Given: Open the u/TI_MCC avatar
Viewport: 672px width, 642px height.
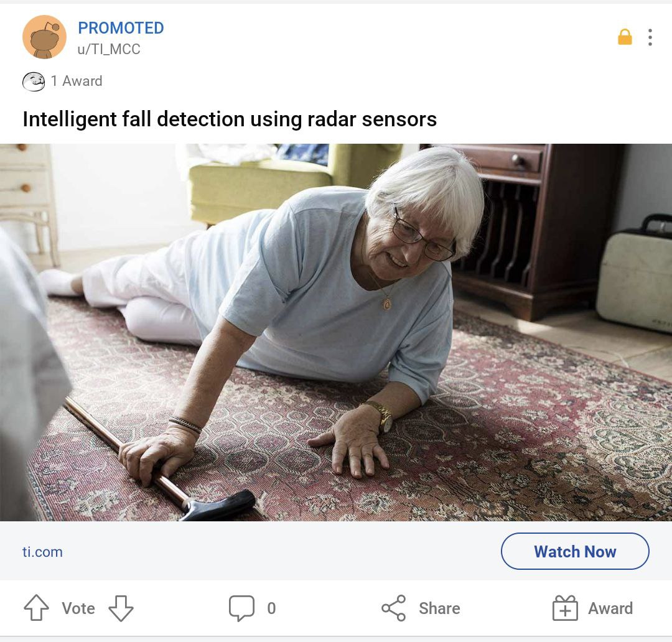Looking at the screenshot, I should [44, 37].
